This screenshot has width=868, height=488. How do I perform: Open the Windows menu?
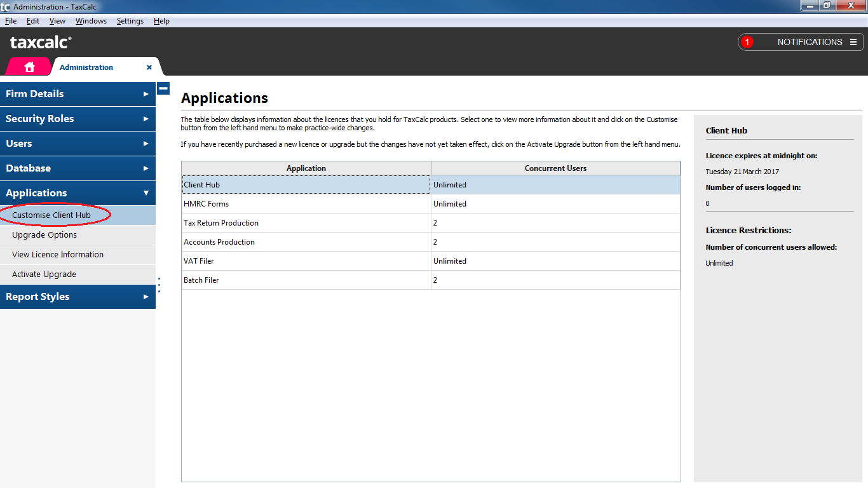[x=91, y=21]
